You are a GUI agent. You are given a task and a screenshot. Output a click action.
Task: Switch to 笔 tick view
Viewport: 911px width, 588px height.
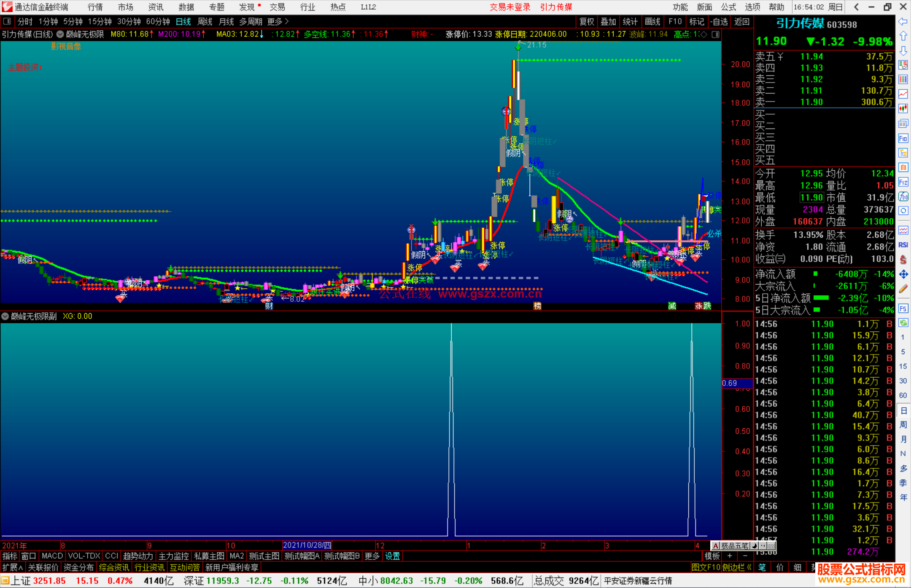pyautogui.click(x=762, y=567)
